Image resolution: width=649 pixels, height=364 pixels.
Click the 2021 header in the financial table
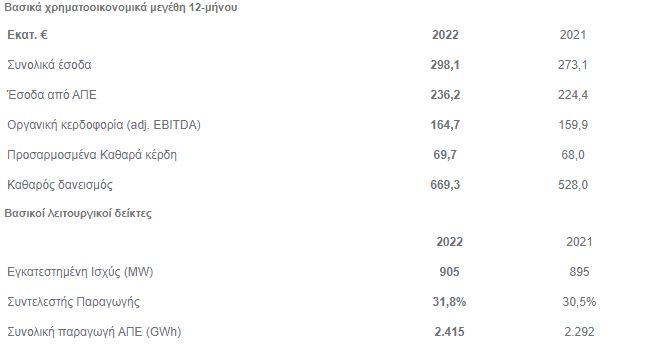(572, 35)
